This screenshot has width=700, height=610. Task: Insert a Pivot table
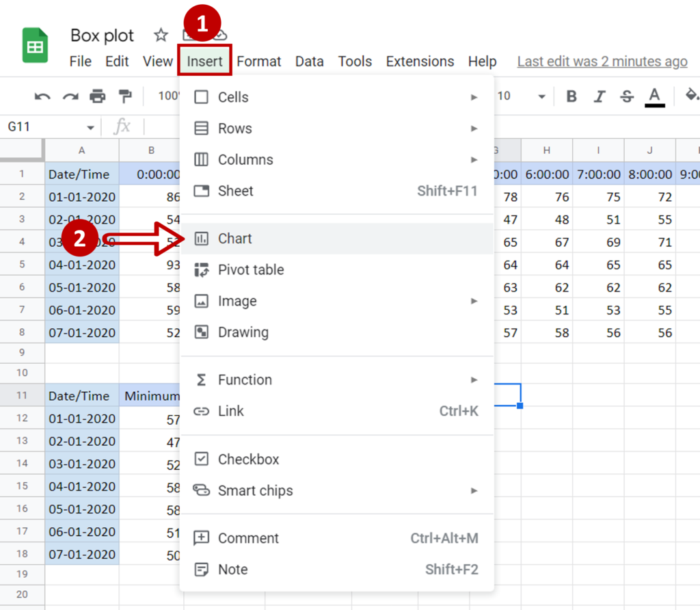[x=251, y=269]
